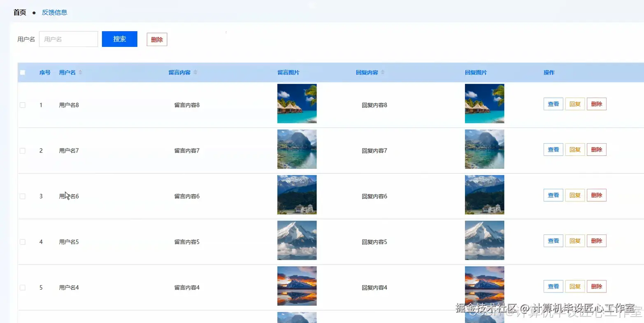
Task: Focus the 用户名 search input field
Action: click(x=68, y=39)
